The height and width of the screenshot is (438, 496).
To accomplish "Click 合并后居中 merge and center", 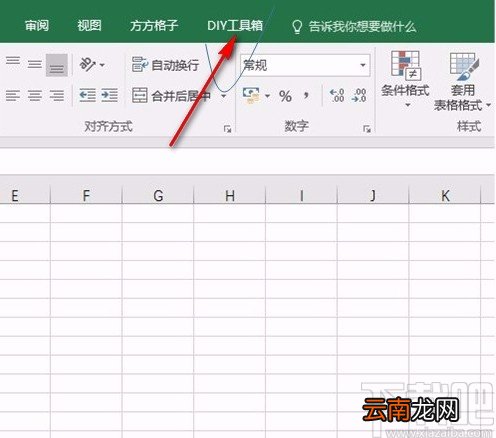I will tap(171, 96).
